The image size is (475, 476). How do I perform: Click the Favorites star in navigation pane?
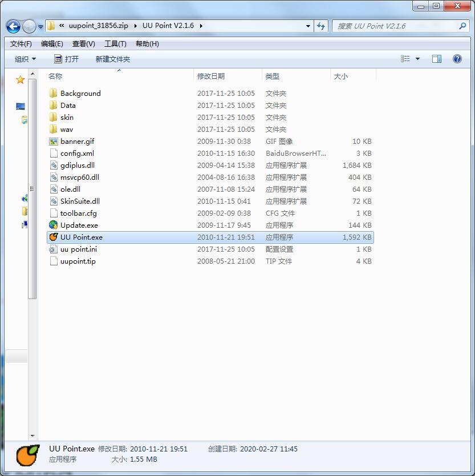click(20, 79)
